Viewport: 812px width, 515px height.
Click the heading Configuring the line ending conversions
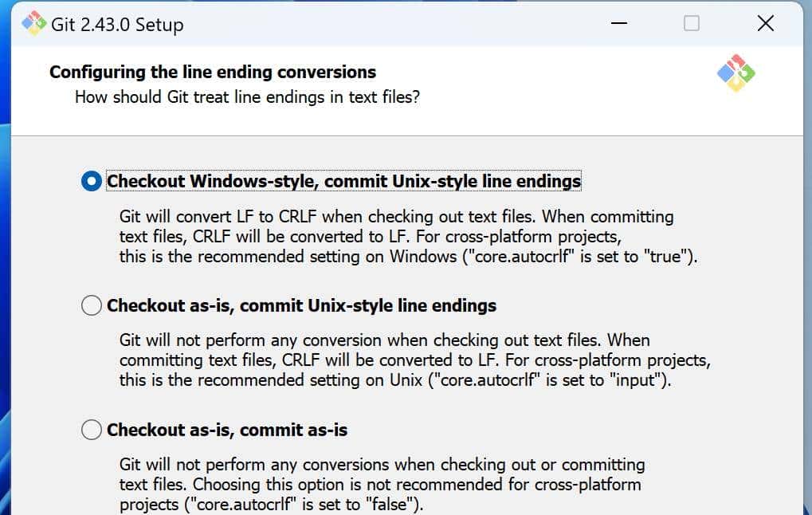click(212, 72)
